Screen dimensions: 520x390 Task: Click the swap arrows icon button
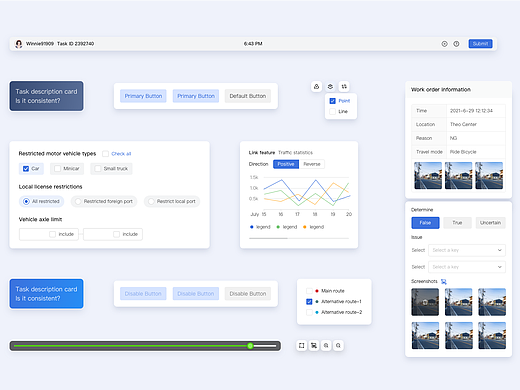[x=344, y=87]
